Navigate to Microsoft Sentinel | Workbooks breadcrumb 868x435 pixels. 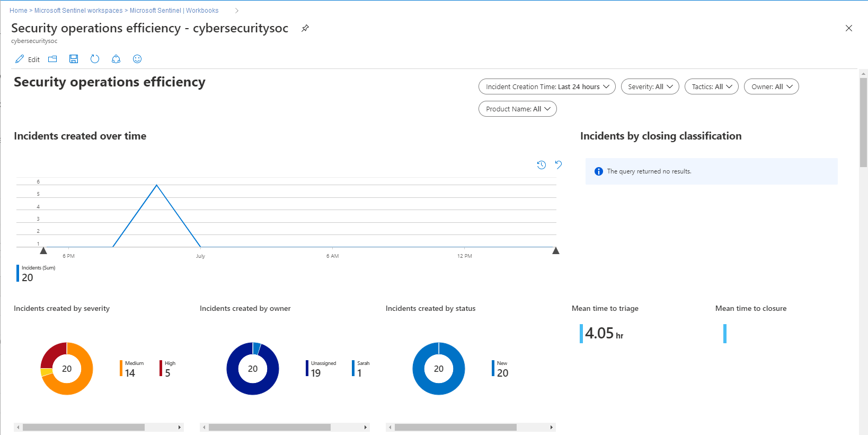point(174,11)
